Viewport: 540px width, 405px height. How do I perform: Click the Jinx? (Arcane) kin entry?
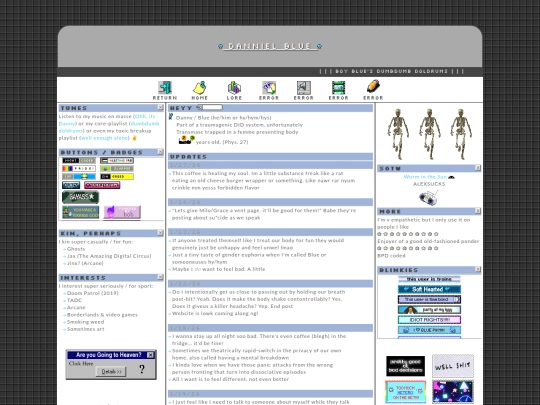tap(85, 263)
